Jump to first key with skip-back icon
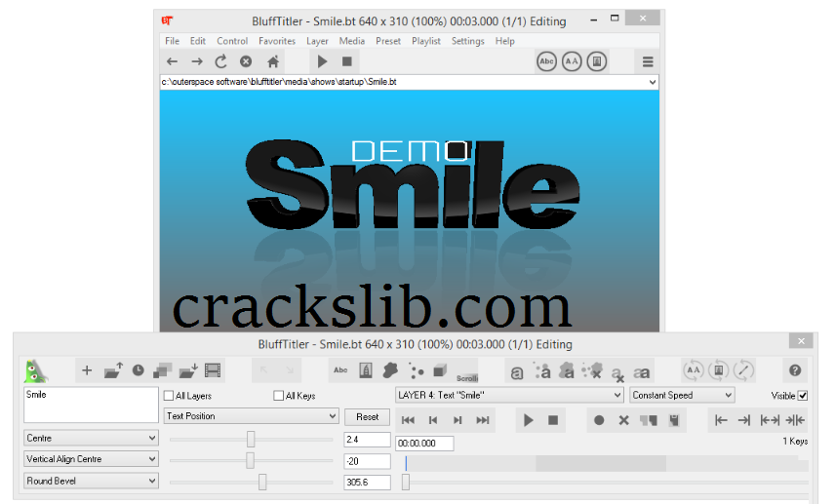This screenshot has width=835, height=504. coord(408,420)
